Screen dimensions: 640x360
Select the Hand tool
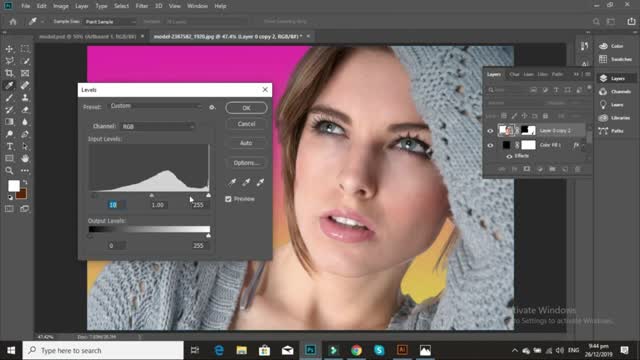(x=25, y=158)
